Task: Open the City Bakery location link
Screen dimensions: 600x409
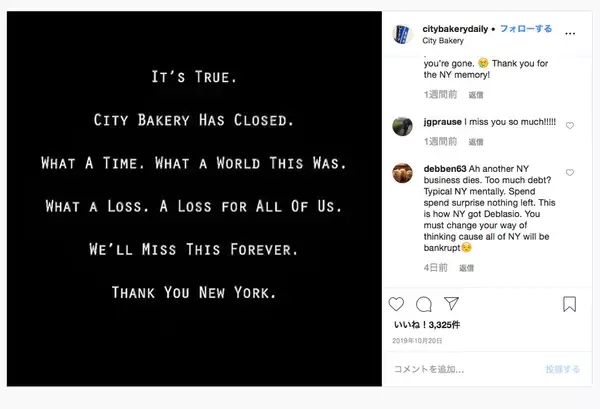Action: [x=443, y=41]
